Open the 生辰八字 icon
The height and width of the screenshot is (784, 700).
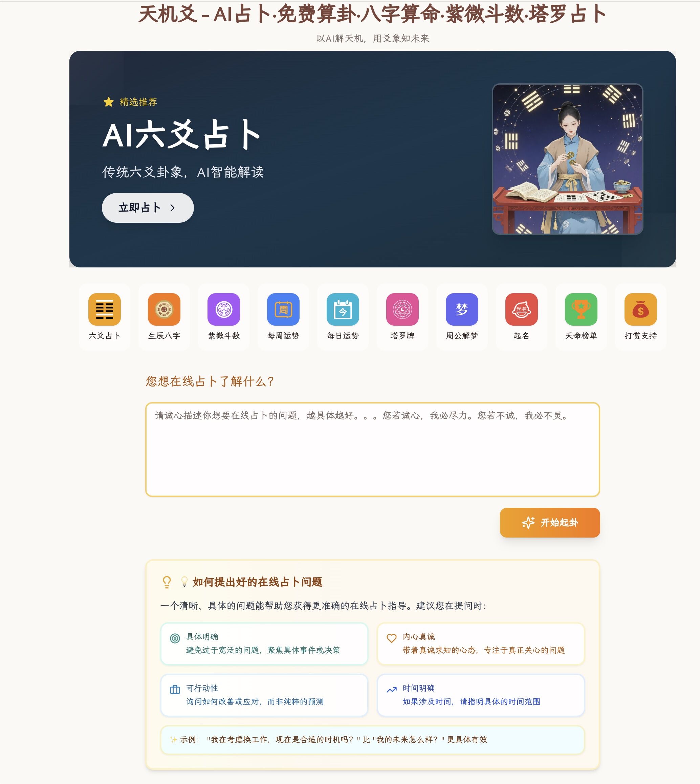pyautogui.click(x=164, y=309)
